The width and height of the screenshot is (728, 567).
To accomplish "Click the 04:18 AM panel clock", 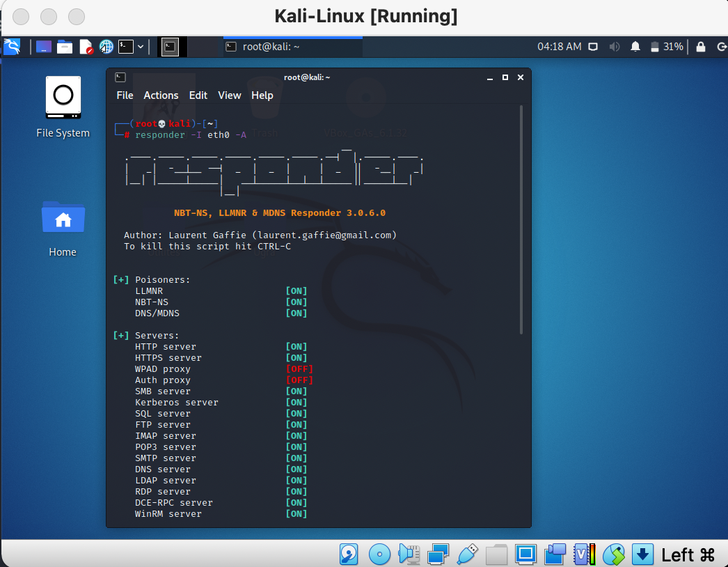I will pos(559,47).
